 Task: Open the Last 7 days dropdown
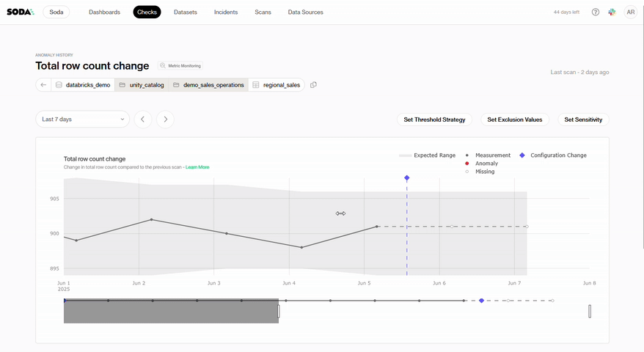(82, 119)
